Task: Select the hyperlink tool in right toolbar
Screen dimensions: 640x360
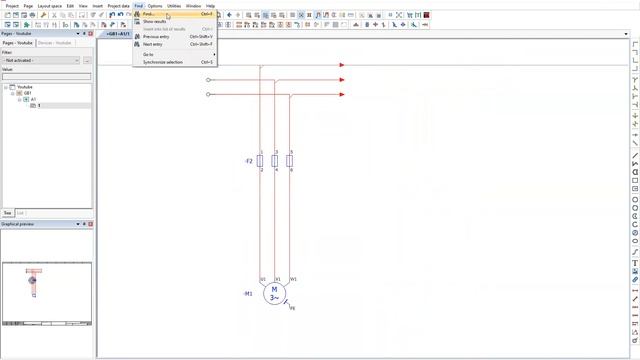Action: 635,280
